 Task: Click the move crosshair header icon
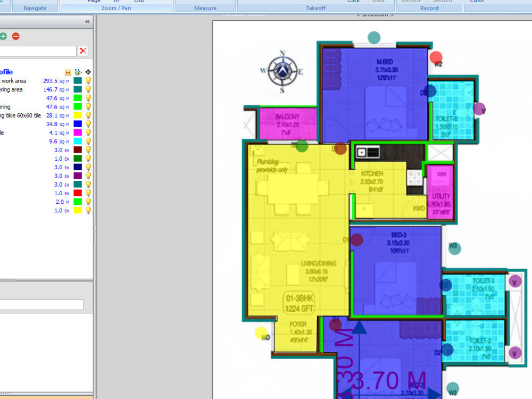tap(88, 72)
